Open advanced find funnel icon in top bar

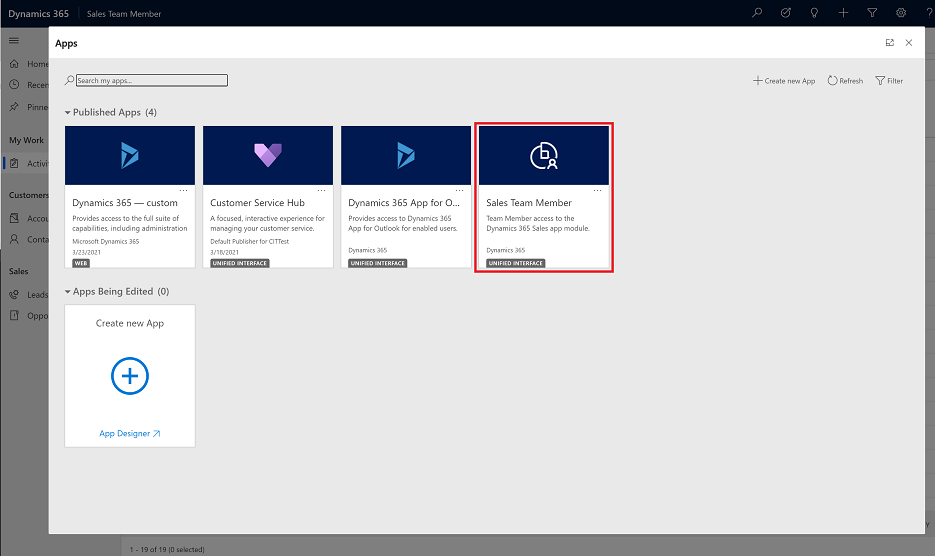[x=872, y=13]
